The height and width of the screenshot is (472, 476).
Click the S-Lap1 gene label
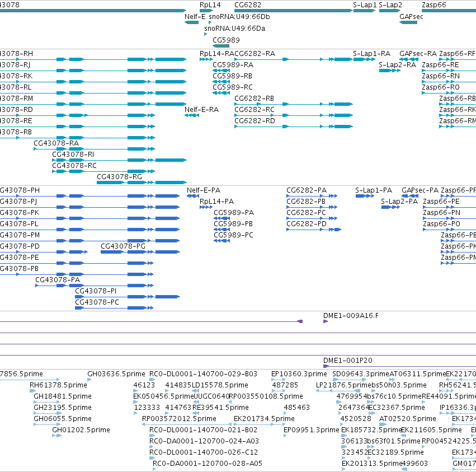(365, 5)
